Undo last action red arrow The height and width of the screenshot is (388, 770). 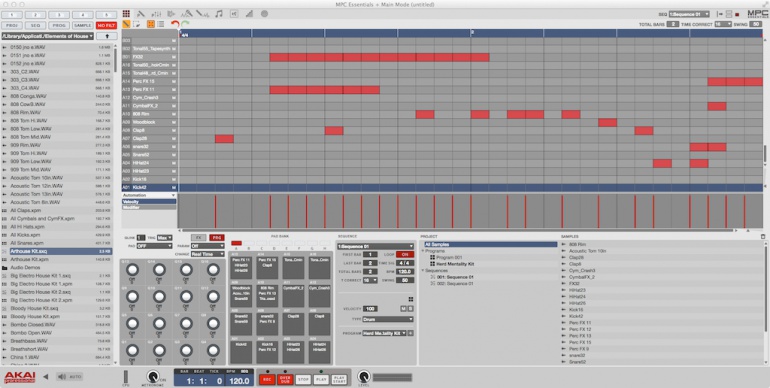tap(175, 24)
